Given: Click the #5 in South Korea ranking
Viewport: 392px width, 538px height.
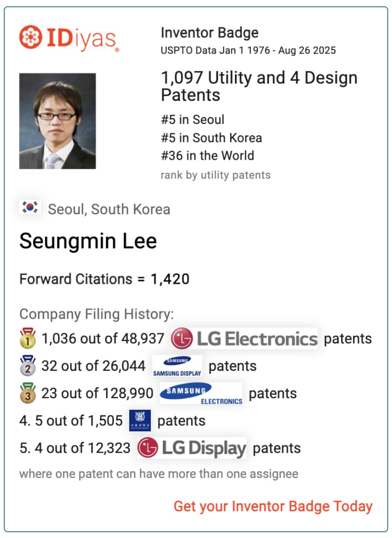Looking at the screenshot, I should tap(211, 138).
